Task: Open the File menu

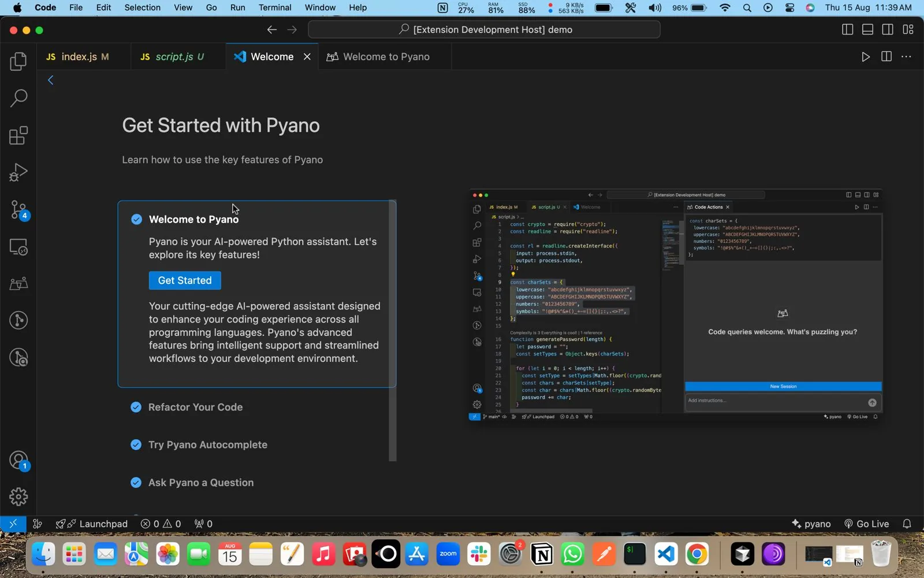Action: click(76, 8)
